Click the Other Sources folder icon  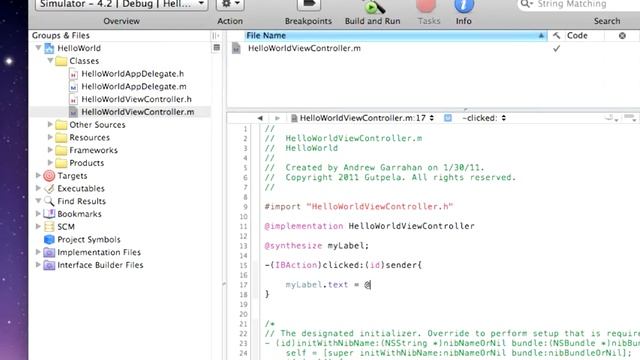pyautogui.click(x=61, y=124)
